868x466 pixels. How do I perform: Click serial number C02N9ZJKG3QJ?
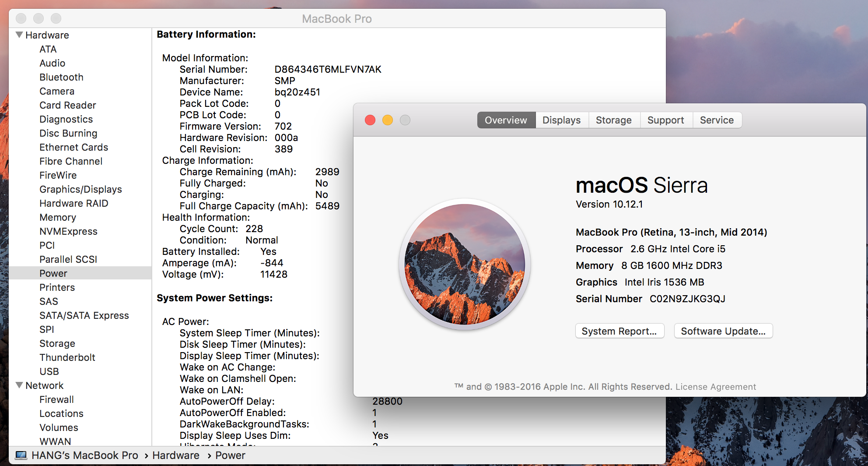tap(687, 299)
